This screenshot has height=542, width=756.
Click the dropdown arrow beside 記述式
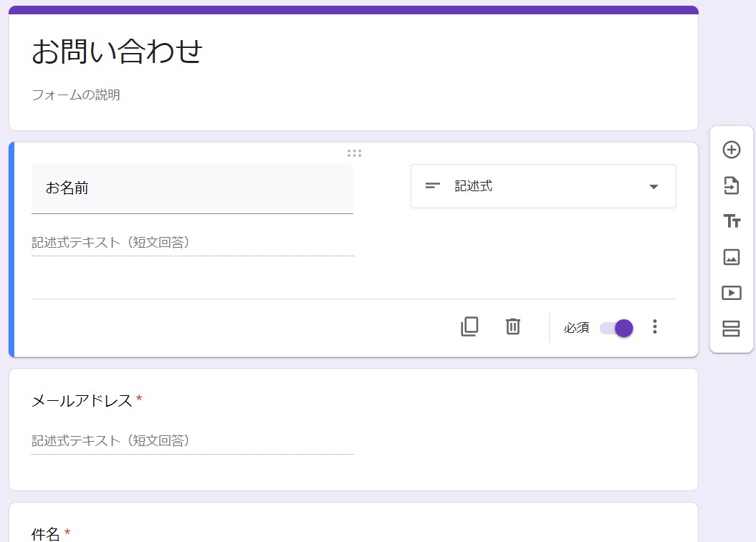click(653, 185)
